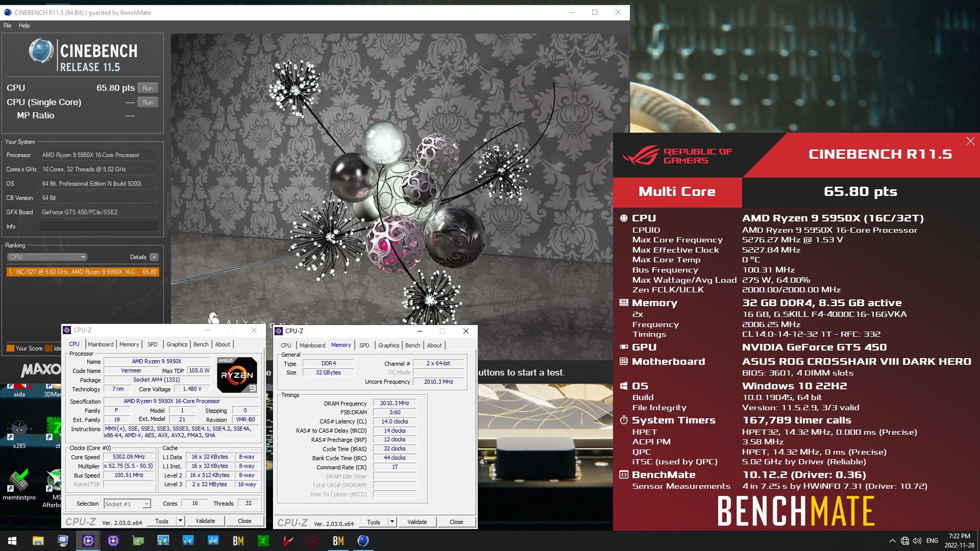Click the Cinebench blue sphere taskbar icon

363,541
